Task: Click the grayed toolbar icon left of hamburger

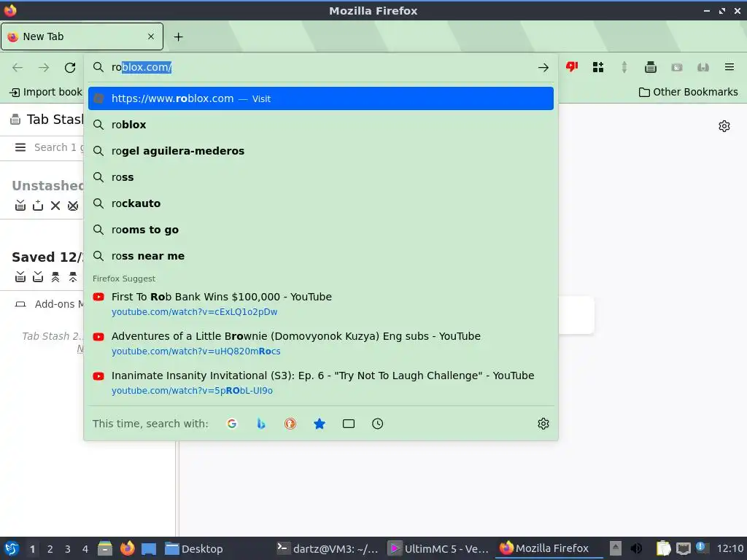Action: (x=703, y=67)
